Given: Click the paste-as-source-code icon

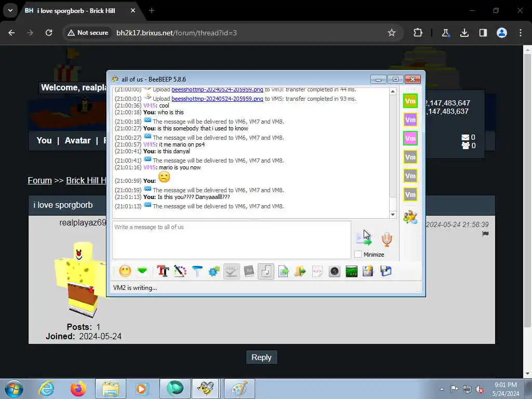Looking at the screenshot, I should tap(317, 271).
